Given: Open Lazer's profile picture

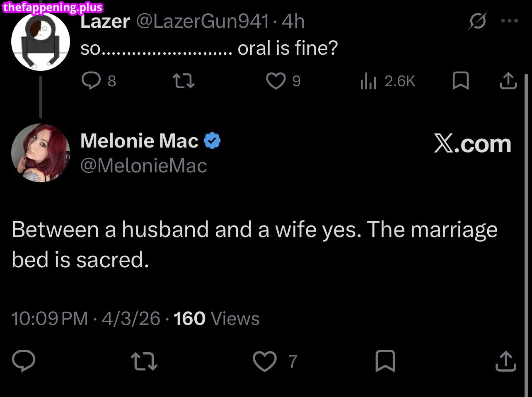Looking at the screenshot, I should [x=40, y=41].
